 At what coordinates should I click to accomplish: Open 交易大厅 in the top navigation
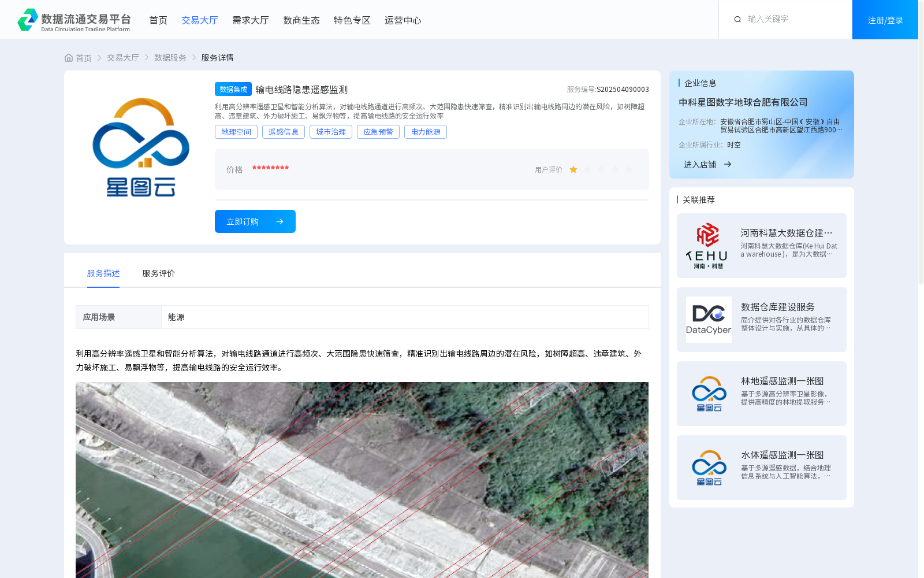(x=200, y=20)
